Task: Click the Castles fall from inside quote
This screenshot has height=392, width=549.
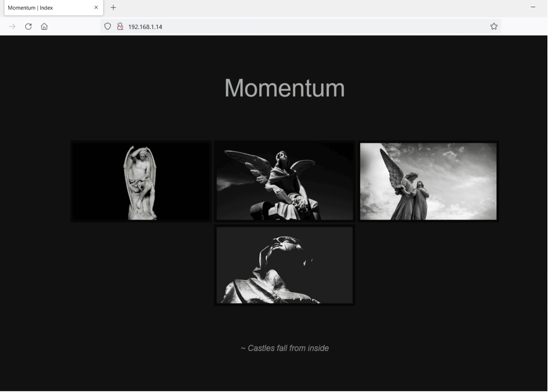Action: pyautogui.click(x=285, y=348)
